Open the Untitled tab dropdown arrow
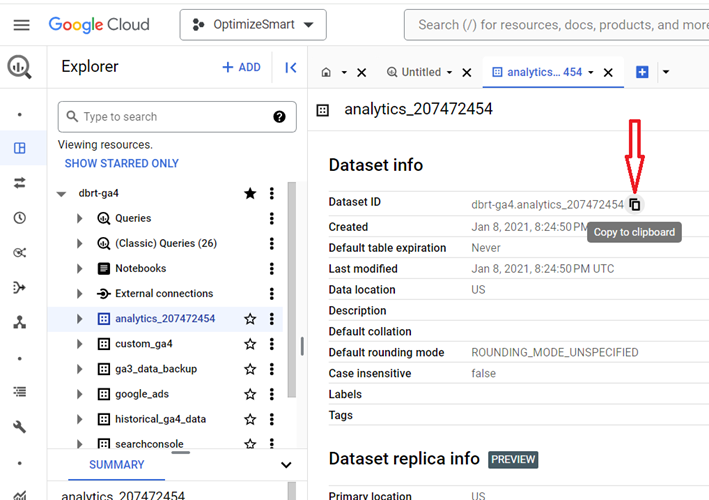Screen dimensions: 709x500 coord(449,72)
